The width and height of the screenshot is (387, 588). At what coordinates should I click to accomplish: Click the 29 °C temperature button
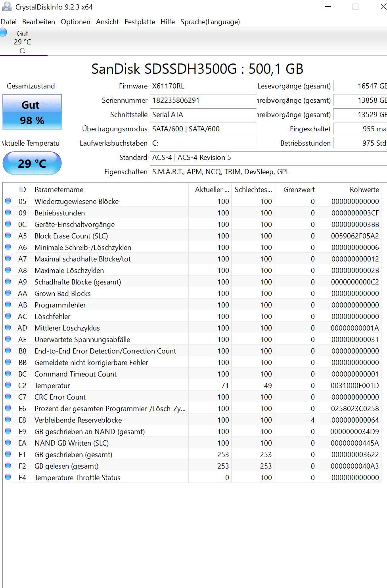(x=32, y=163)
